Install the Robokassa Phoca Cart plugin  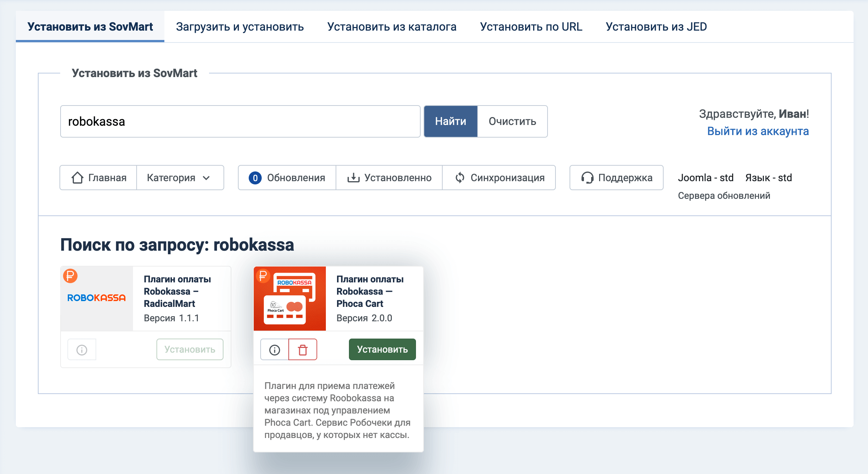(382, 349)
